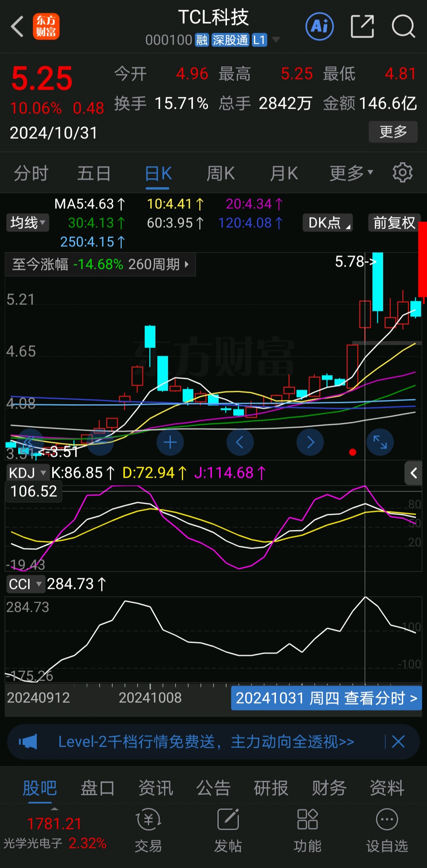Viewport: 427px width, 868px height.
Task: Open 前复权 adjustment selector
Action: tap(394, 223)
